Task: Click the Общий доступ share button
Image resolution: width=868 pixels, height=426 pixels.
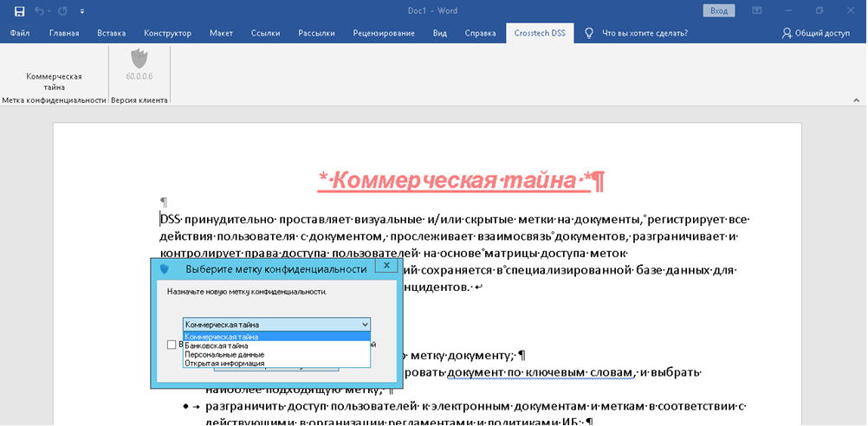Action: (815, 33)
